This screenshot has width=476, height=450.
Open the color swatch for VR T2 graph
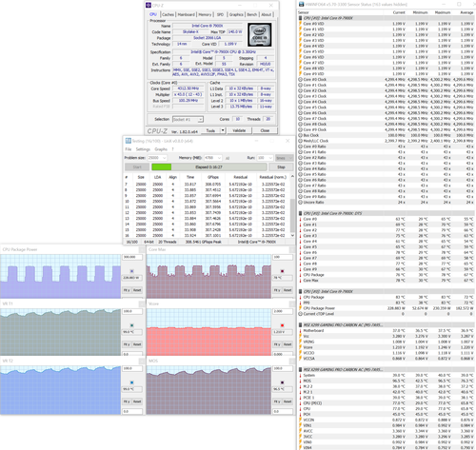pyautogui.click(x=132, y=382)
